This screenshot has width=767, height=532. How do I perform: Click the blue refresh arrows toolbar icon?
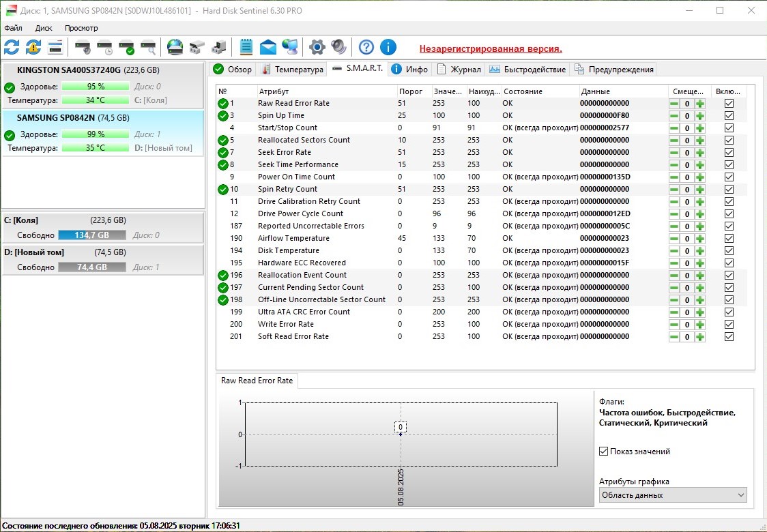pyautogui.click(x=12, y=47)
